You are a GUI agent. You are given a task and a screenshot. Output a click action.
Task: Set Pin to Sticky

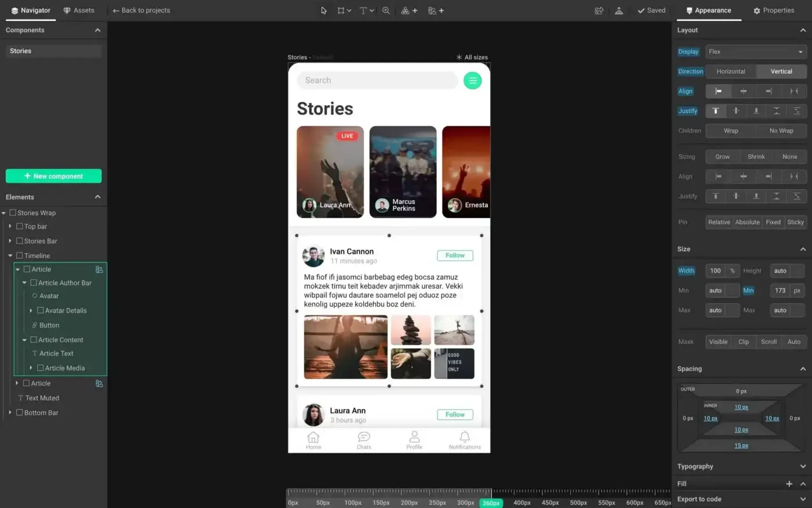click(x=796, y=222)
